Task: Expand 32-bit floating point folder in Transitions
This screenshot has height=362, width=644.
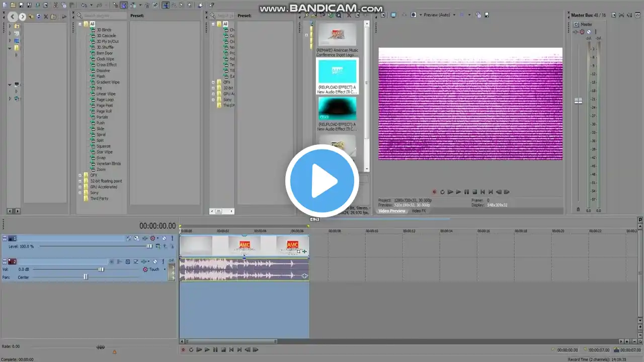Action: tap(80, 181)
